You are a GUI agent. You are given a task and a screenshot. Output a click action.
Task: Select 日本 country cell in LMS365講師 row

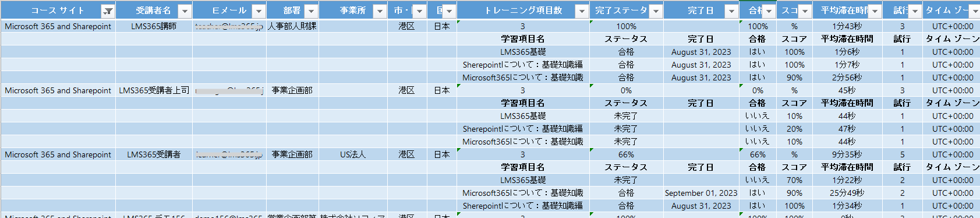click(x=442, y=26)
